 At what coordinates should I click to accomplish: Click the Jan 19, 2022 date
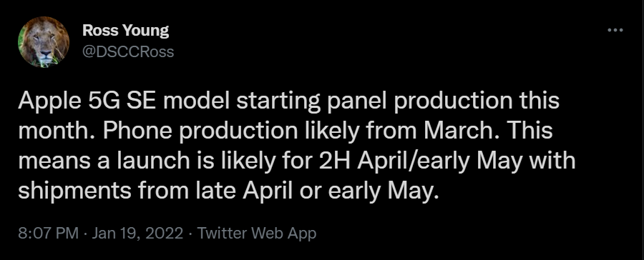[x=137, y=234]
